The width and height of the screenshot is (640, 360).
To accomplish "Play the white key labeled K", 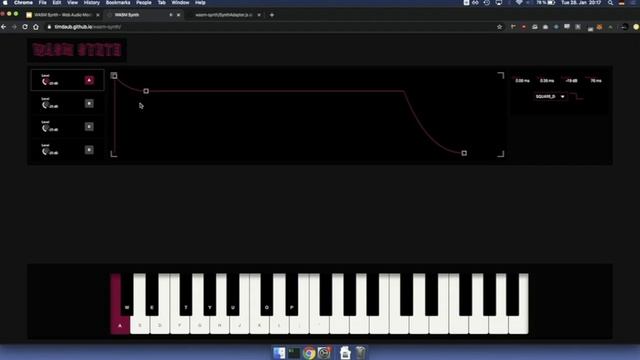I will 260,325.
